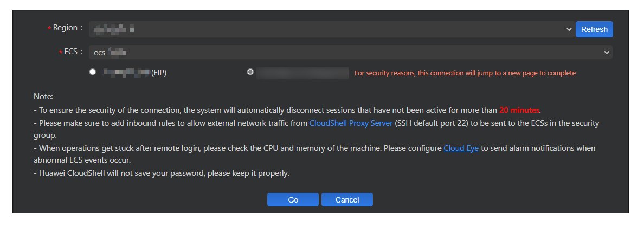Screen dimensions: 644x227
Task: Expand the ECS chevron arrow
Action: [607, 52]
